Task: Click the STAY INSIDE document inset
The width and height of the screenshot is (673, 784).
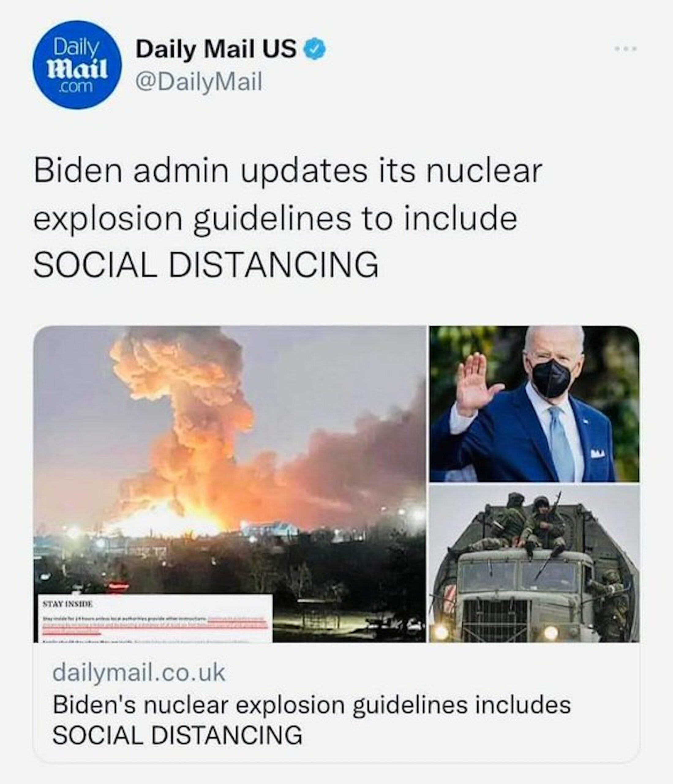Action: pos(153,619)
